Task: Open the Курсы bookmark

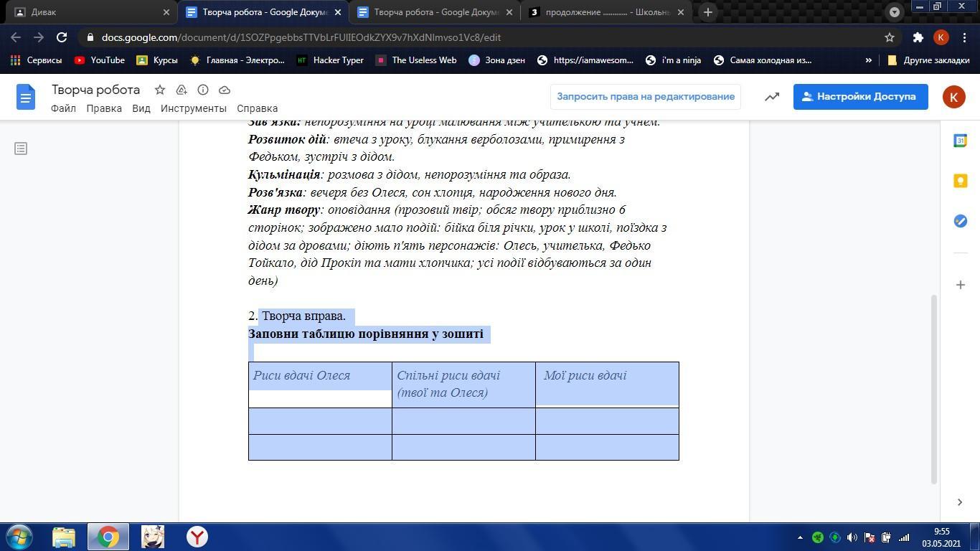Action: click(157, 60)
